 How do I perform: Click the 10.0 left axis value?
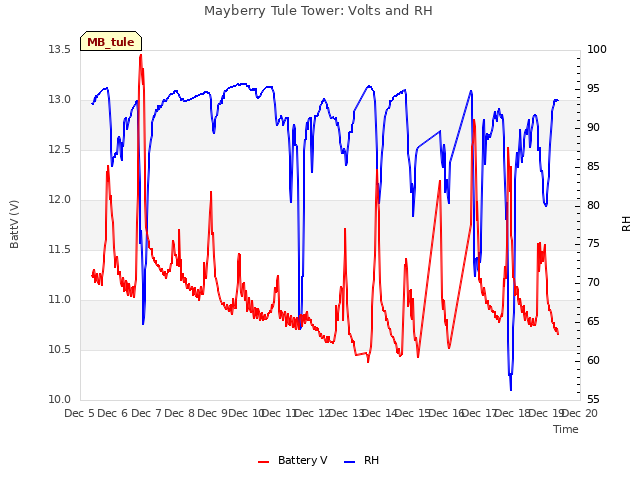(59, 400)
